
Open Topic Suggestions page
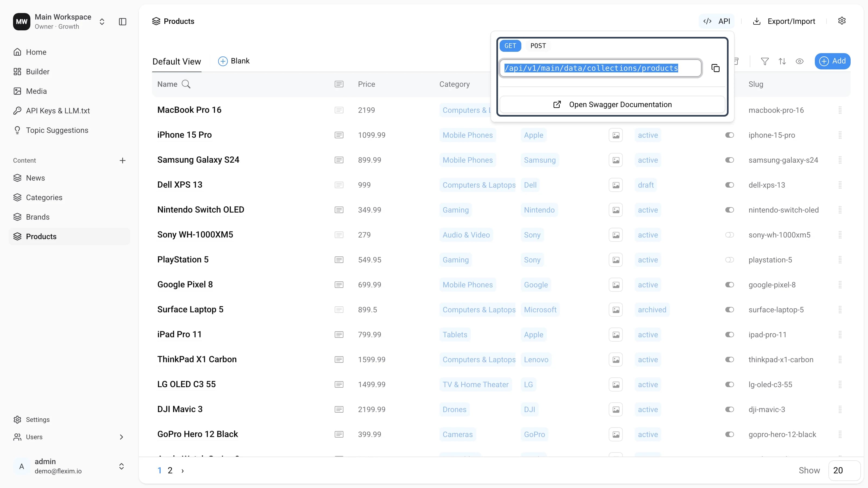tap(69, 130)
